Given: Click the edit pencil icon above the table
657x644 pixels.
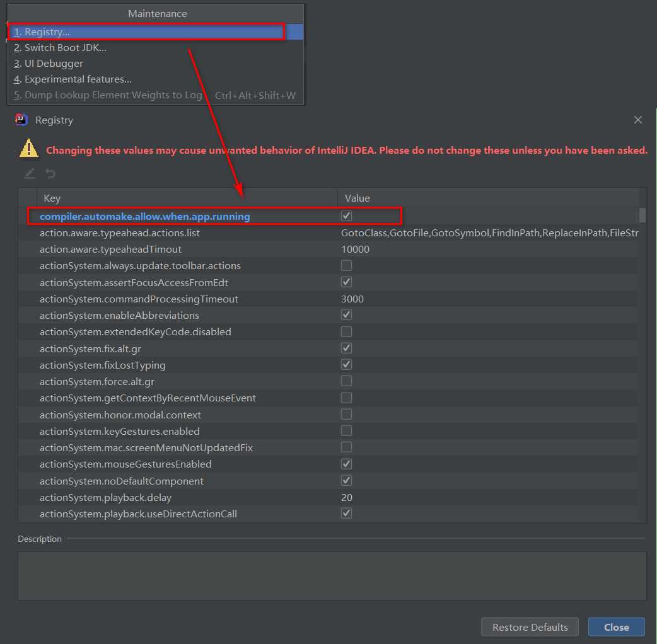Looking at the screenshot, I should click(x=30, y=173).
